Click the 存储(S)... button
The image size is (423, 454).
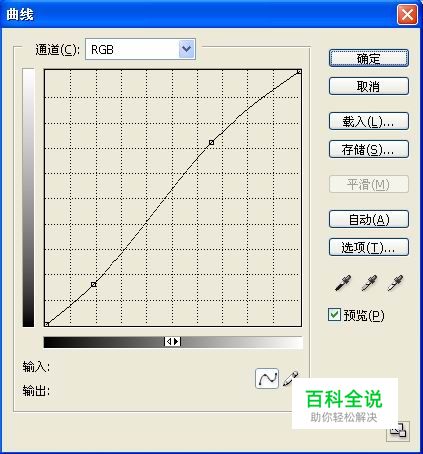tap(369, 149)
